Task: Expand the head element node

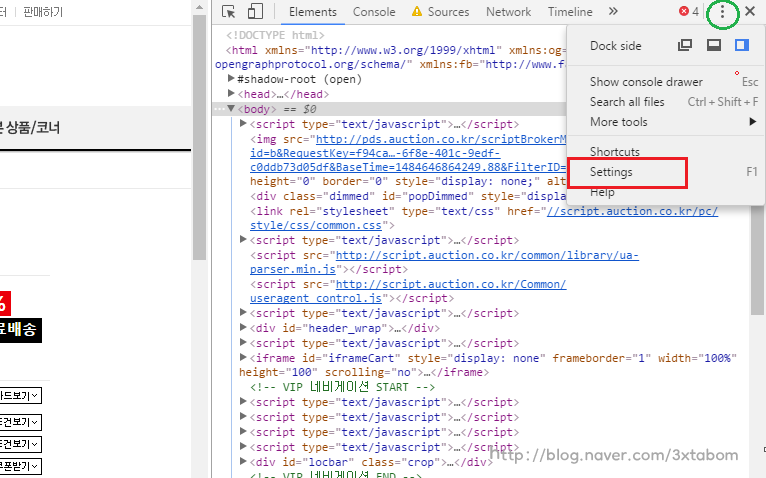Action: click(231, 93)
